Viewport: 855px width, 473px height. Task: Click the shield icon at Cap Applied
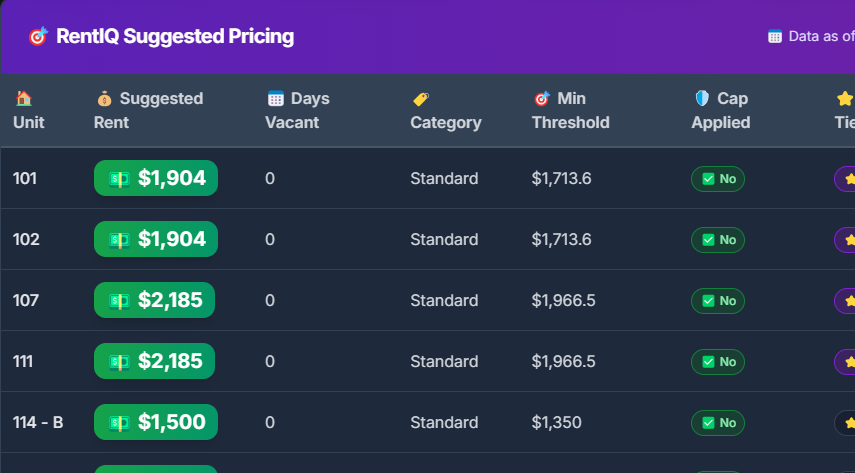pos(701,98)
